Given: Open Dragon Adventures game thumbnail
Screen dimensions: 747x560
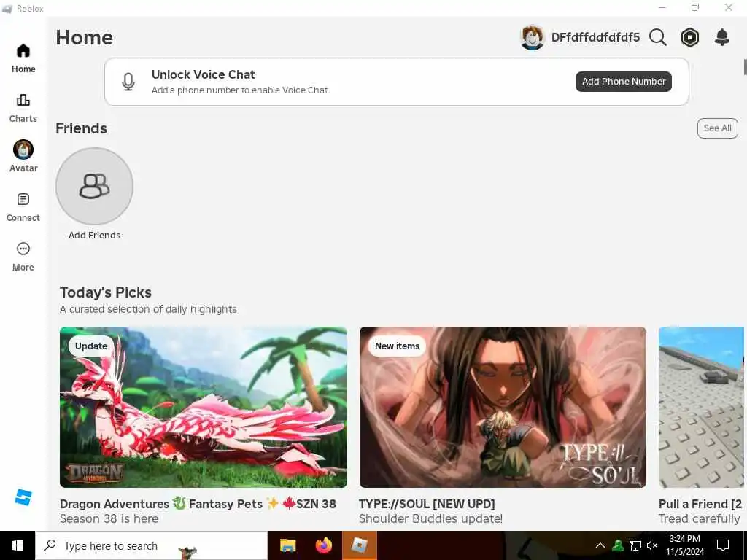Looking at the screenshot, I should 204,407.
